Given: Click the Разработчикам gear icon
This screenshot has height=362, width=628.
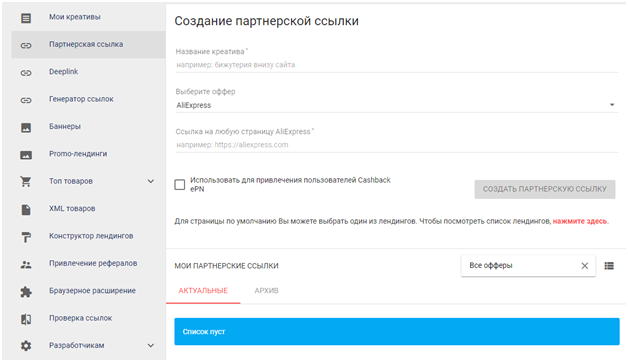Looking at the screenshot, I should pyautogui.click(x=26, y=346).
